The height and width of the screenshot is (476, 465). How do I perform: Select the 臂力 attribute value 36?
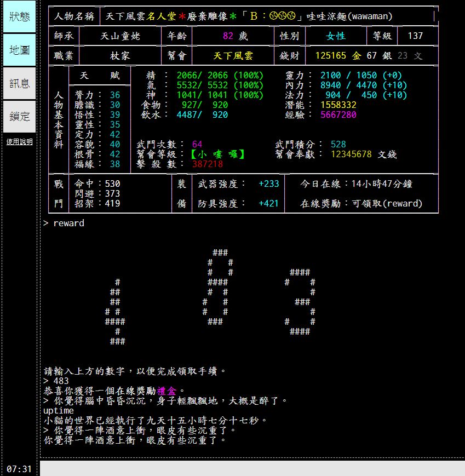click(115, 95)
